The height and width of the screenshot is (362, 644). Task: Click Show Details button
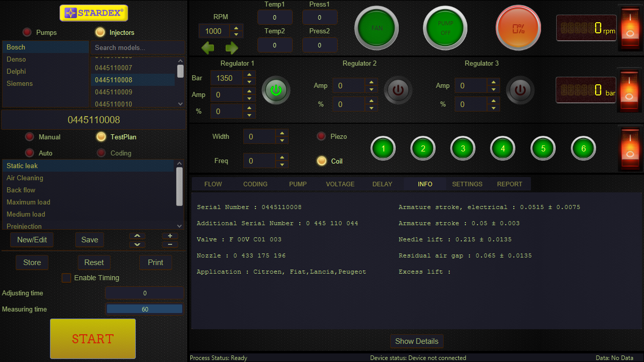417,341
